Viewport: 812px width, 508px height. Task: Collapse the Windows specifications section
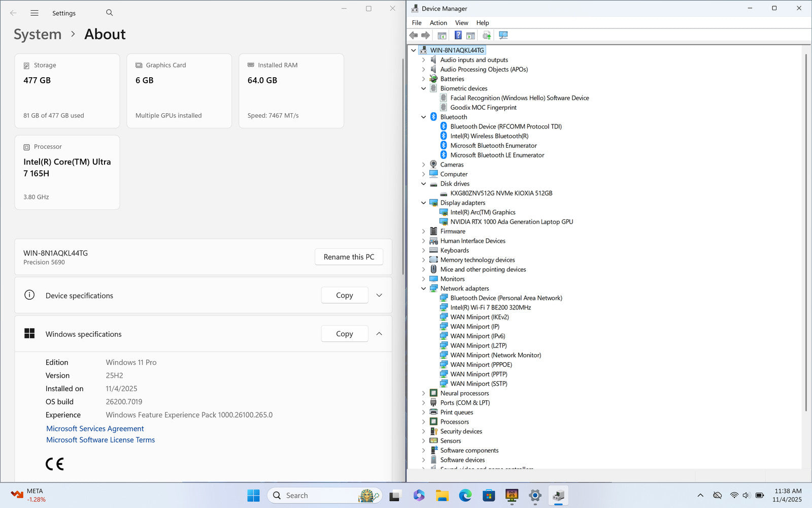click(379, 334)
